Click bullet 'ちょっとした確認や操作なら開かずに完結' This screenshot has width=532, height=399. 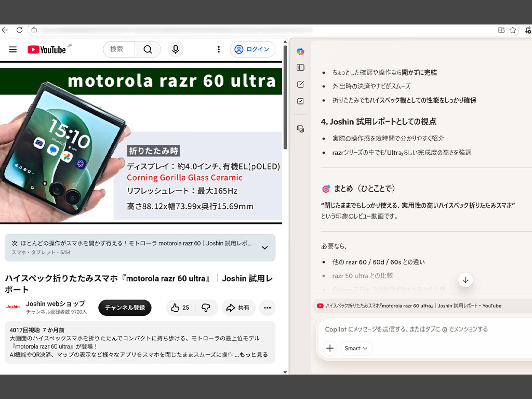[x=384, y=72]
